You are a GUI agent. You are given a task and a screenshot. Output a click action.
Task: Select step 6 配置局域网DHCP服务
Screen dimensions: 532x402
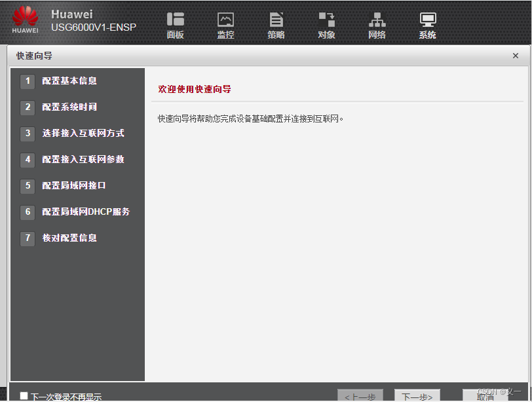point(75,212)
